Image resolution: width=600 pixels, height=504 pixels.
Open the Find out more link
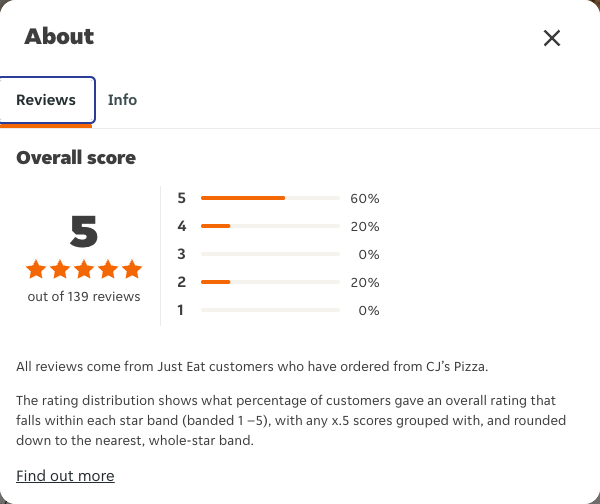(65, 476)
